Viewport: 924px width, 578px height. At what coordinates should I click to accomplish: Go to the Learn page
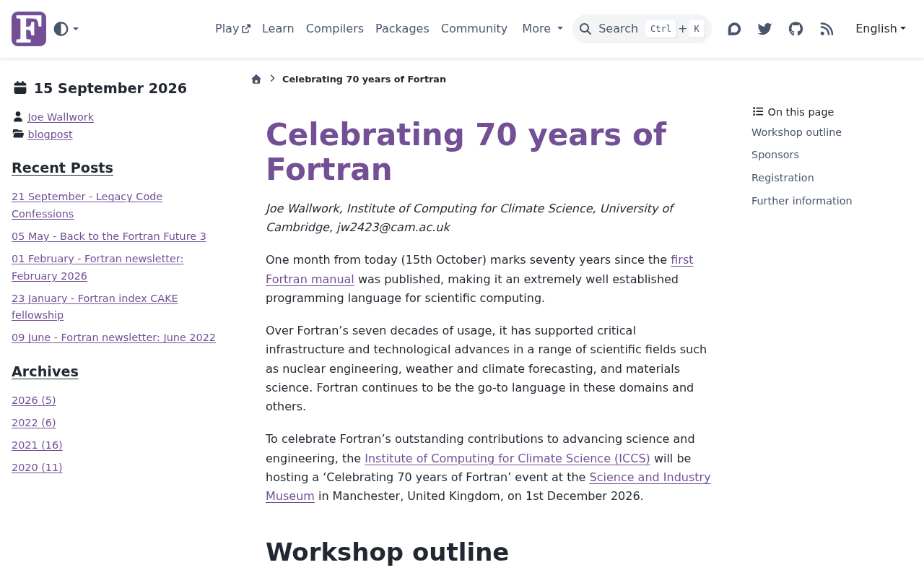(x=278, y=29)
